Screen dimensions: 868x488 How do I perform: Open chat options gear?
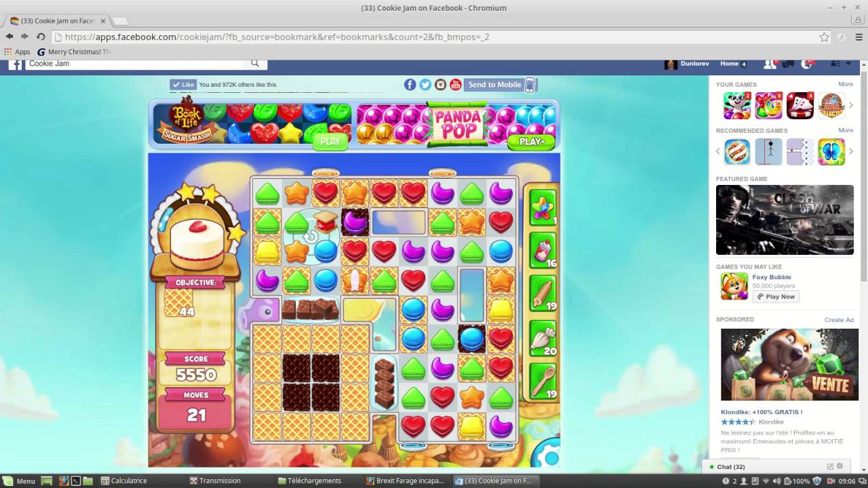click(x=840, y=466)
